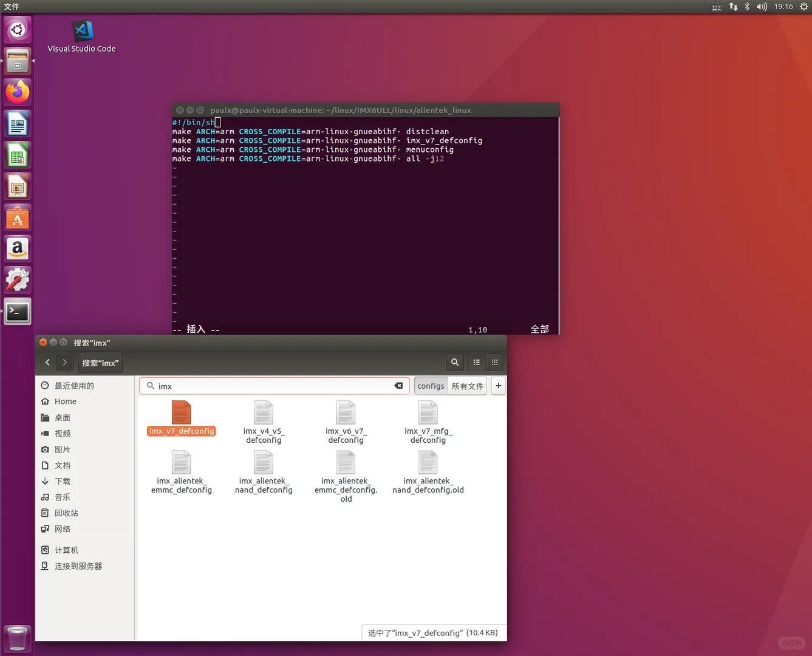This screenshot has width=812, height=656.
Task: Open LibreOffice Calc from the launcher
Action: pos(17,155)
